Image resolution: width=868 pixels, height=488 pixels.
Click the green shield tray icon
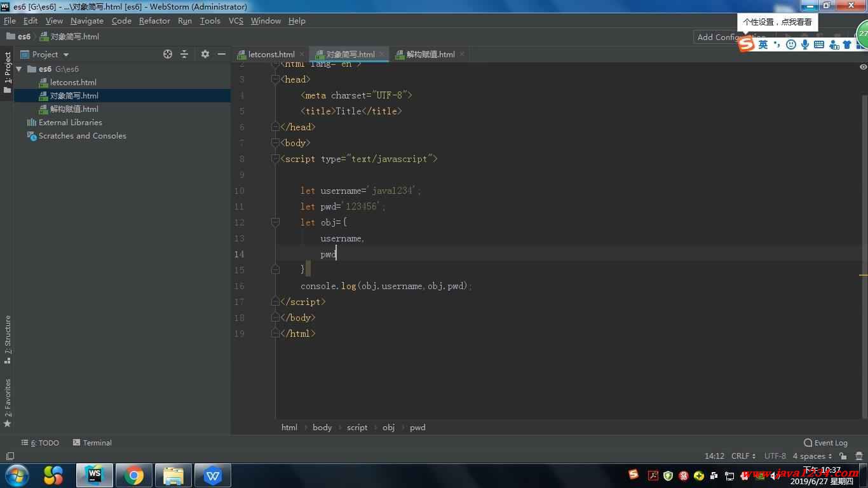tap(668, 475)
